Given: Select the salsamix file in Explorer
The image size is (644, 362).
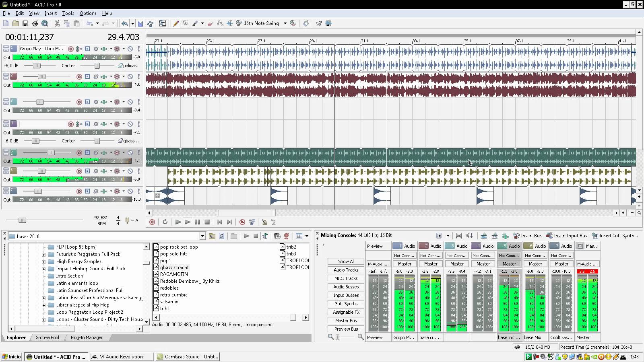Looking at the screenshot, I should click(x=169, y=302).
